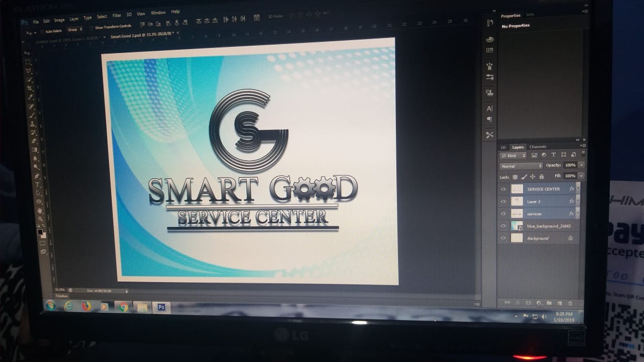Viewport: 644px width, 362px height.
Task: Toggle lock all icon
Action: 542,177
